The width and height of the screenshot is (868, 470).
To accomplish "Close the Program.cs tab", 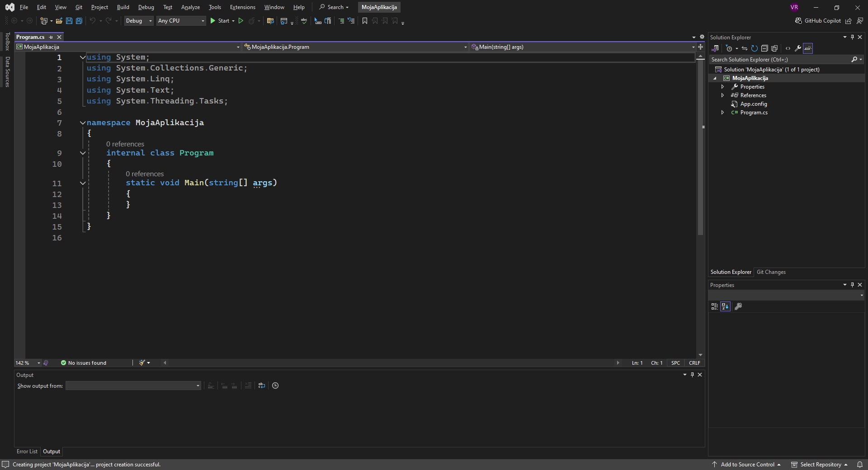I will [59, 37].
